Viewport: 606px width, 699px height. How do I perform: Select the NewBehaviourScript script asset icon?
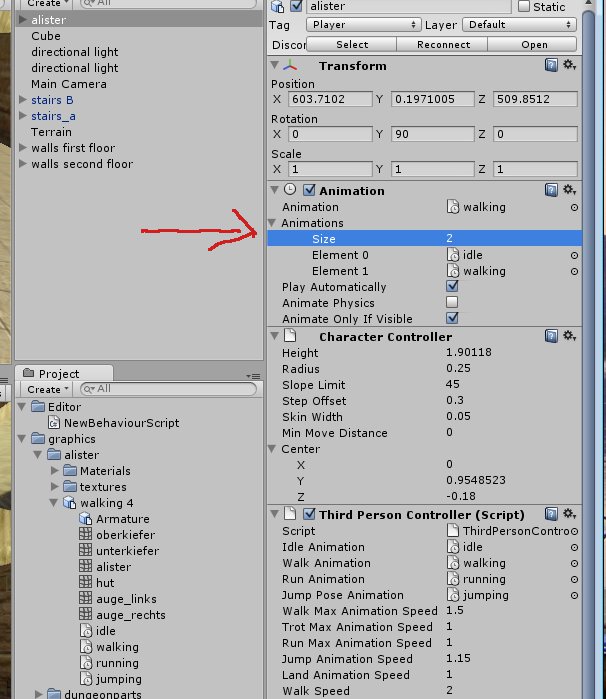[55, 423]
